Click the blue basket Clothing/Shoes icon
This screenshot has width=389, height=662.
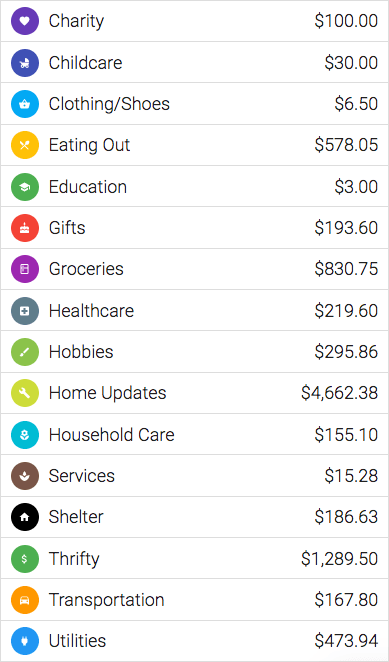[25, 104]
